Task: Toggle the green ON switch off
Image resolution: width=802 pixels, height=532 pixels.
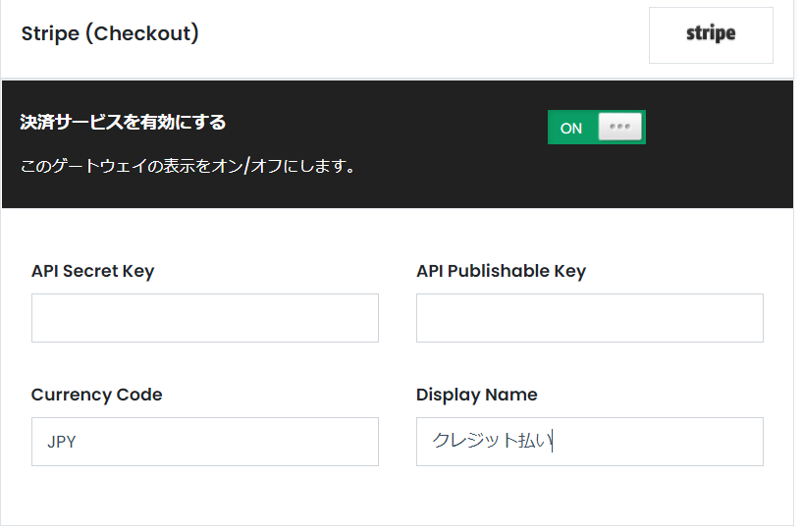Action: pyautogui.click(x=597, y=127)
